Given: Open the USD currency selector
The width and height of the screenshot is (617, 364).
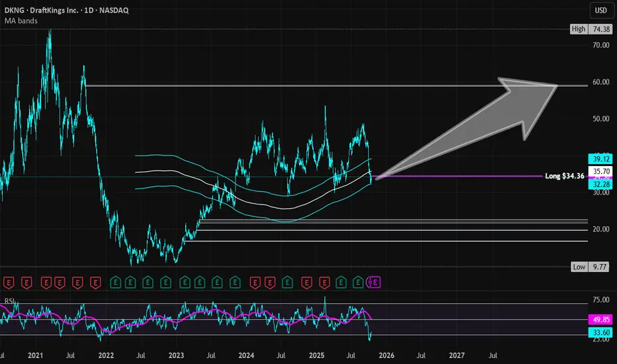Looking at the screenshot, I should pyautogui.click(x=600, y=11).
